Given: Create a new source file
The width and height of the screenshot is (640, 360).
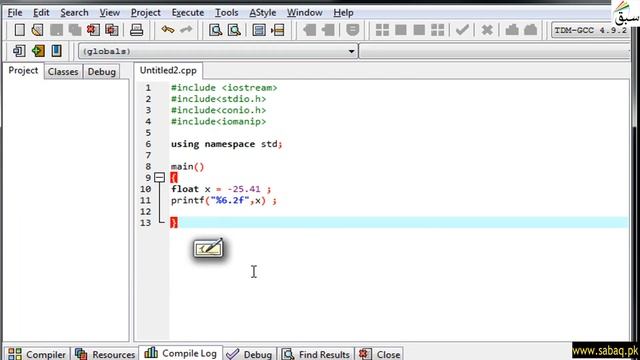Looking at the screenshot, I should [20, 30].
